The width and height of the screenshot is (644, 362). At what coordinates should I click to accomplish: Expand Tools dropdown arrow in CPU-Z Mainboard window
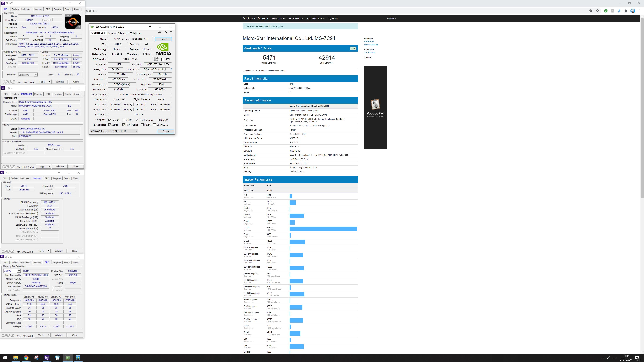pos(49,166)
